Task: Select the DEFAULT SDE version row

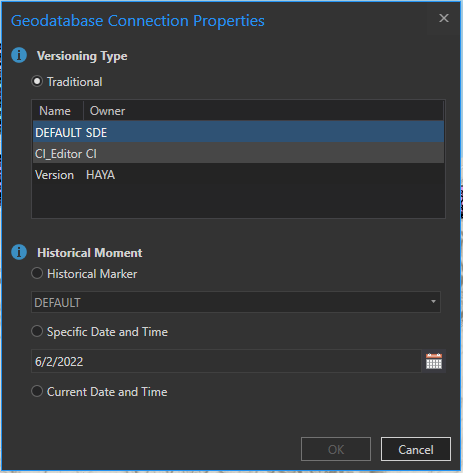Action: coord(238,133)
